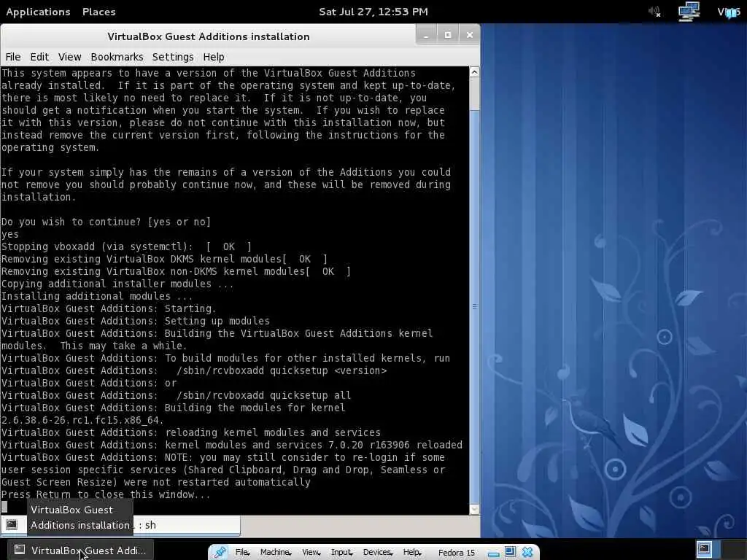Click the 'Fedora 15' label on mini toolbar

(x=457, y=553)
